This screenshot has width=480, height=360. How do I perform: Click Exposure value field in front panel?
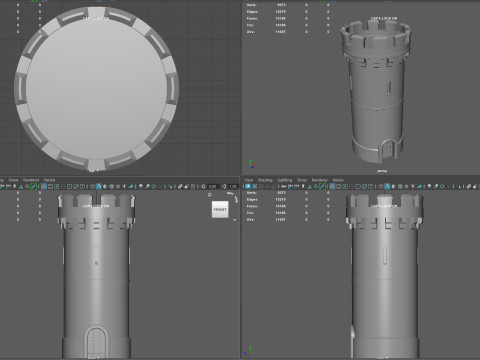pyautogui.click(x=213, y=186)
